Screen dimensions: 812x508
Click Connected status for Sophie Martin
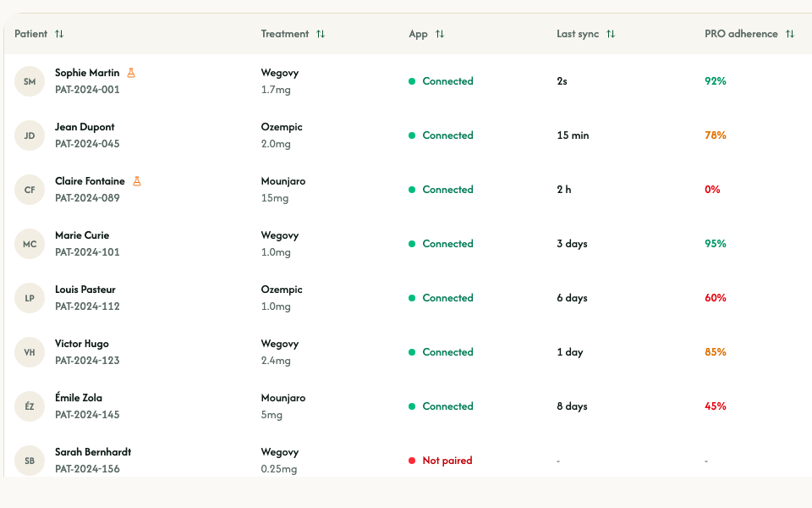tap(447, 81)
